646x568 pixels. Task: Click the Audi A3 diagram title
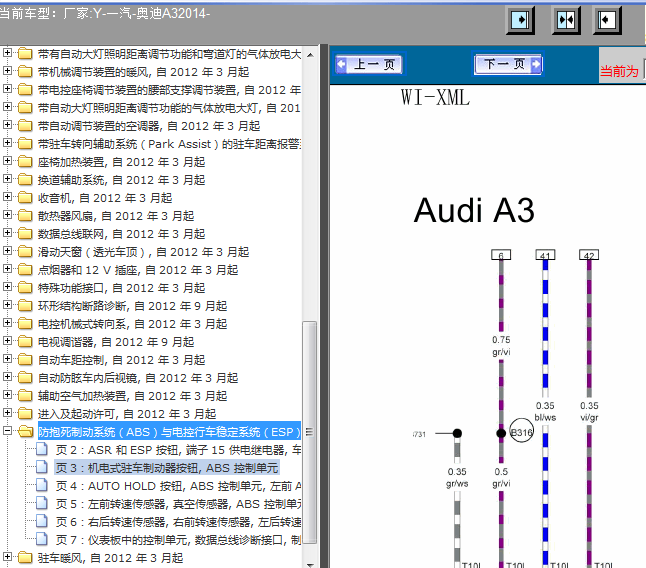coord(474,210)
